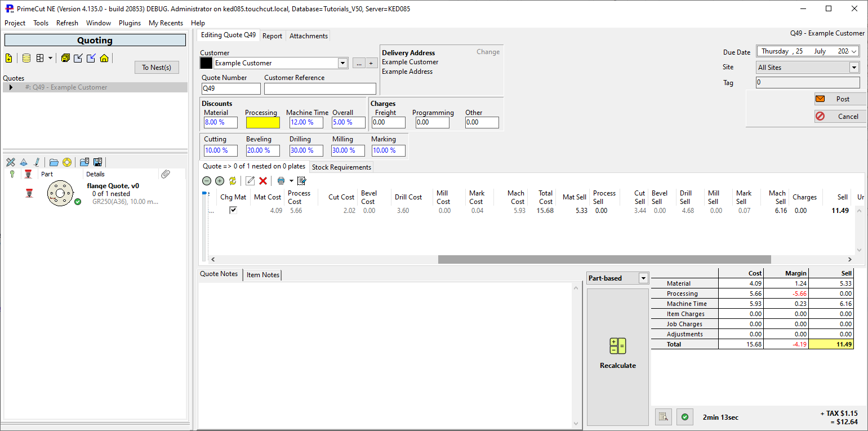The width and height of the screenshot is (868, 431).
Task: Click the Change delivery address link
Action: click(x=488, y=52)
